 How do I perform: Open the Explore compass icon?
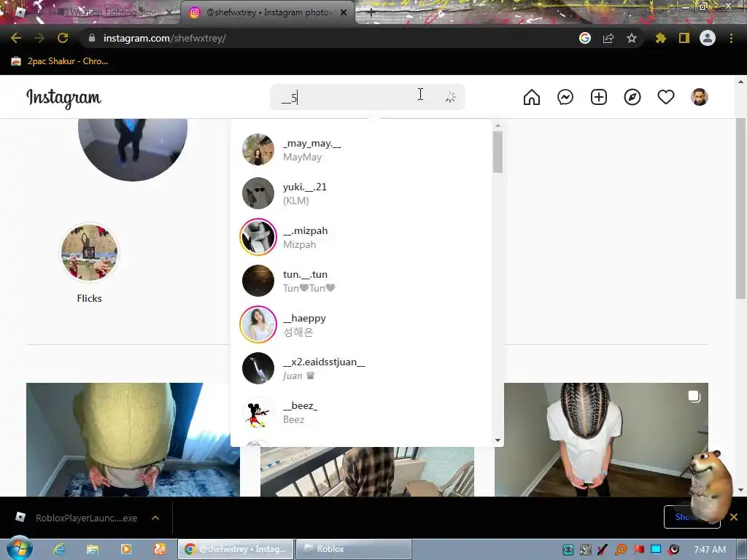(632, 97)
